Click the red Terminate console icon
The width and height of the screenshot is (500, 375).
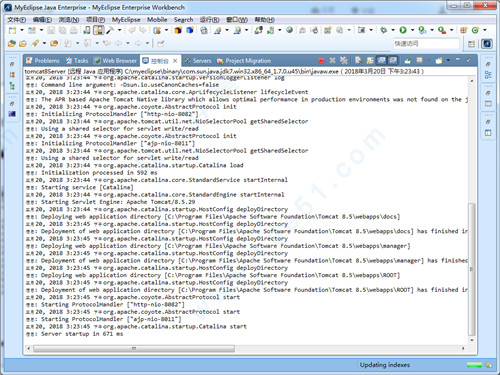pyautogui.click(x=321, y=60)
